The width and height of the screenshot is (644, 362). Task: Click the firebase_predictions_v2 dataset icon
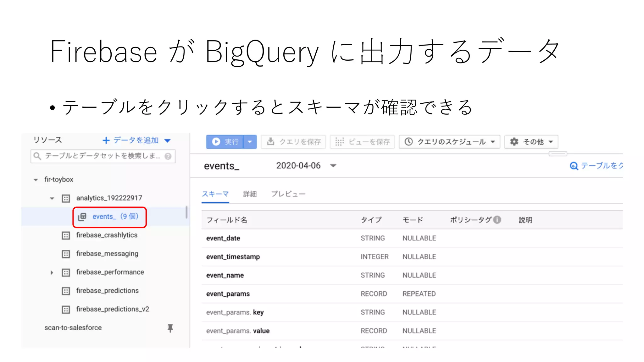pyautogui.click(x=66, y=310)
